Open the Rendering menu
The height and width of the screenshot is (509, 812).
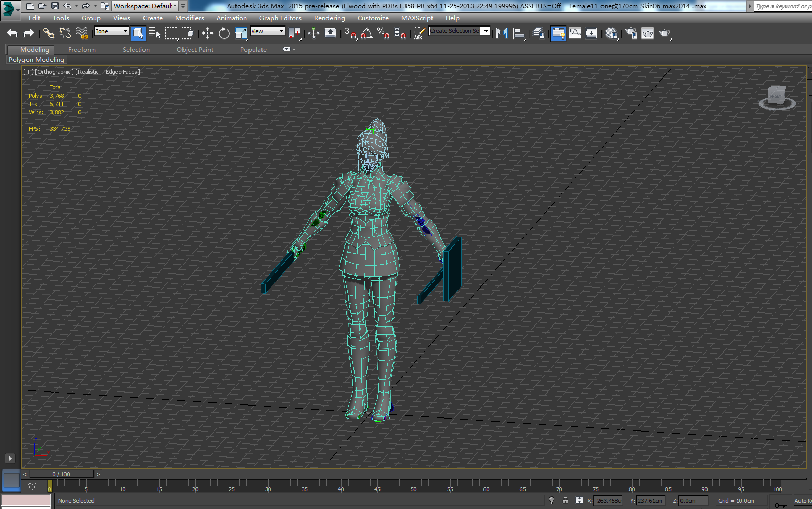click(330, 18)
